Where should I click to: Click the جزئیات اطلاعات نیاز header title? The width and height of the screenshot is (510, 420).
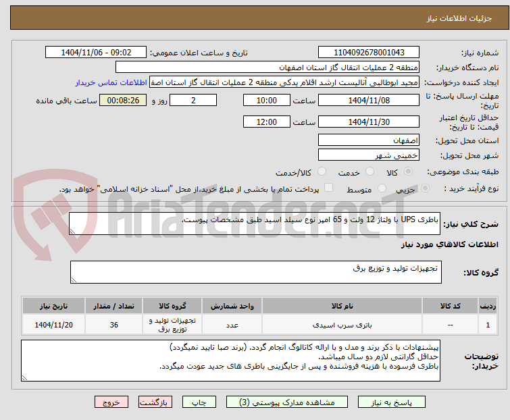459,18
